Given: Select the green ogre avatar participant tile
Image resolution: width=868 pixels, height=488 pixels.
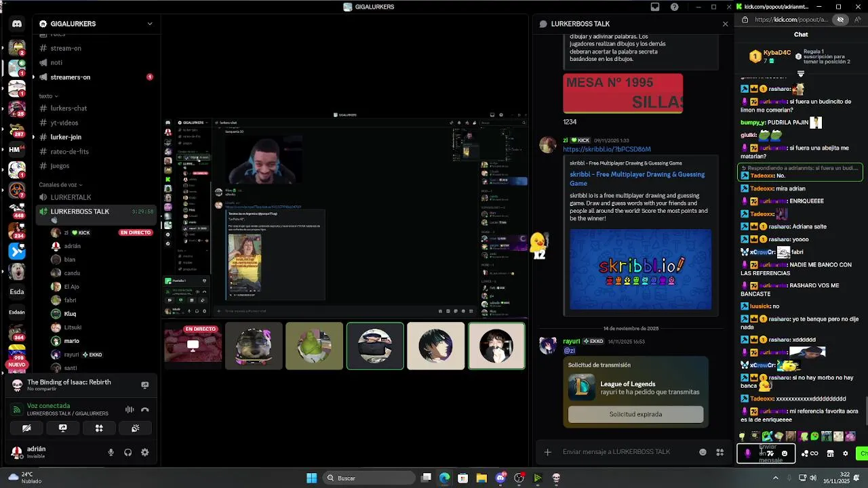Looking at the screenshot, I should (314, 346).
